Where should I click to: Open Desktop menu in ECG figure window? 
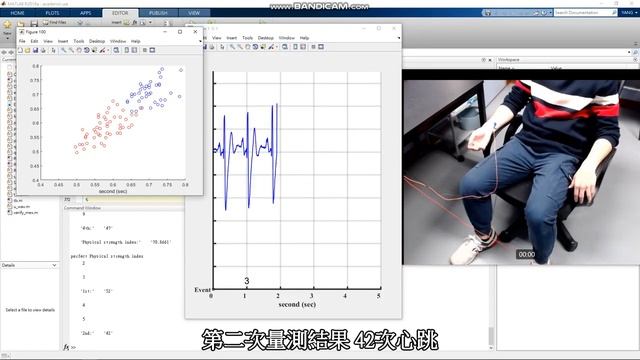pyautogui.click(x=266, y=38)
